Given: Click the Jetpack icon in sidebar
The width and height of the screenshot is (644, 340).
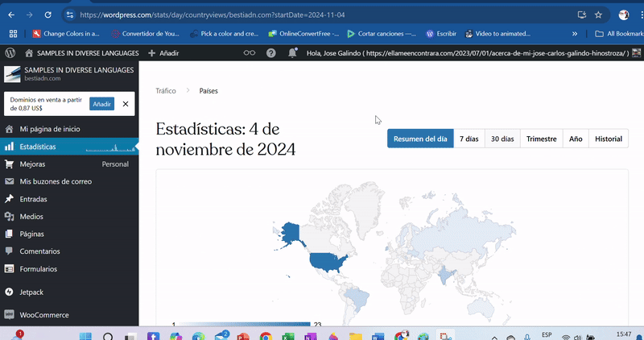Looking at the screenshot, I should (10, 292).
